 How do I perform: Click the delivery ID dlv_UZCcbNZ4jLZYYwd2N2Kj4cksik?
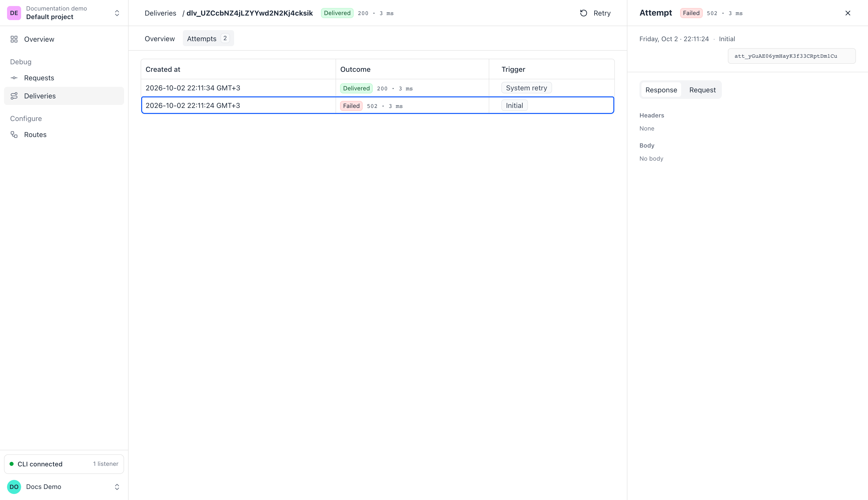(x=249, y=13)
